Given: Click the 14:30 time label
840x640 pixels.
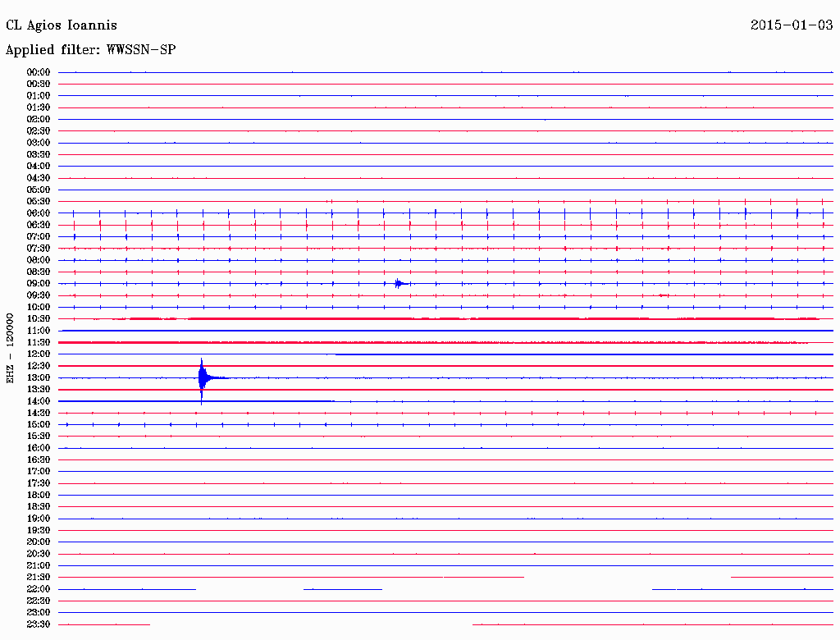Looking at the screenshot, I should point(39,413).
